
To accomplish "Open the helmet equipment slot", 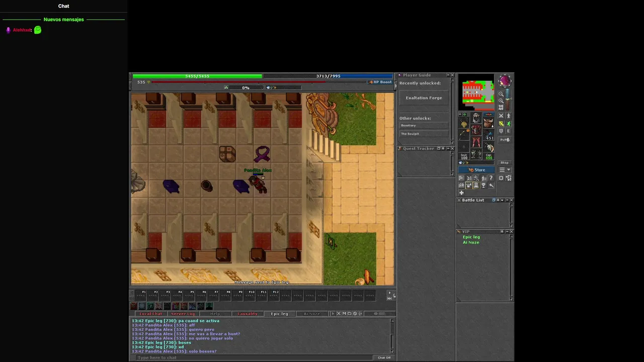I will pyautogui.click(x=476, y=117).
